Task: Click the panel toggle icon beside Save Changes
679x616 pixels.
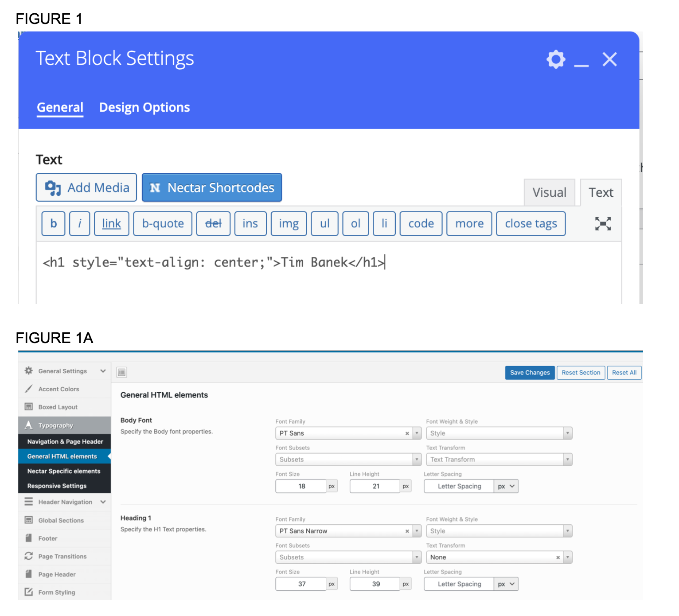Action: [122, 372]
